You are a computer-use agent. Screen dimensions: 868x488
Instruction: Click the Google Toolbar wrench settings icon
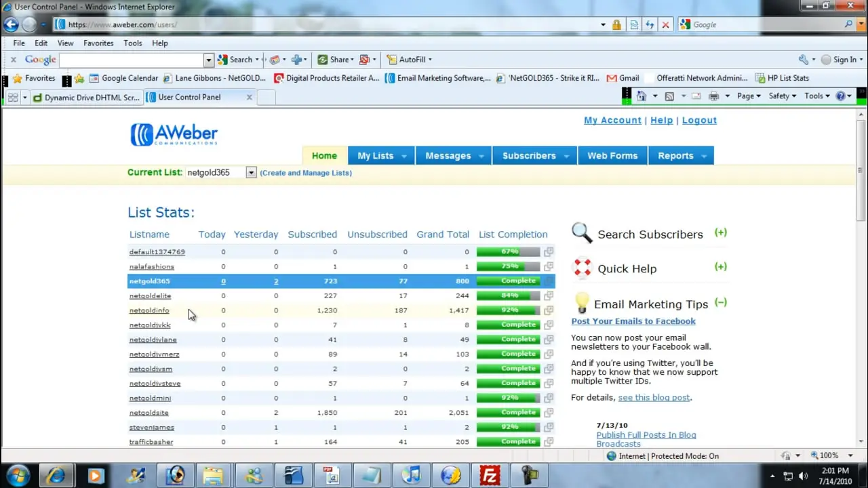[804, 60]
